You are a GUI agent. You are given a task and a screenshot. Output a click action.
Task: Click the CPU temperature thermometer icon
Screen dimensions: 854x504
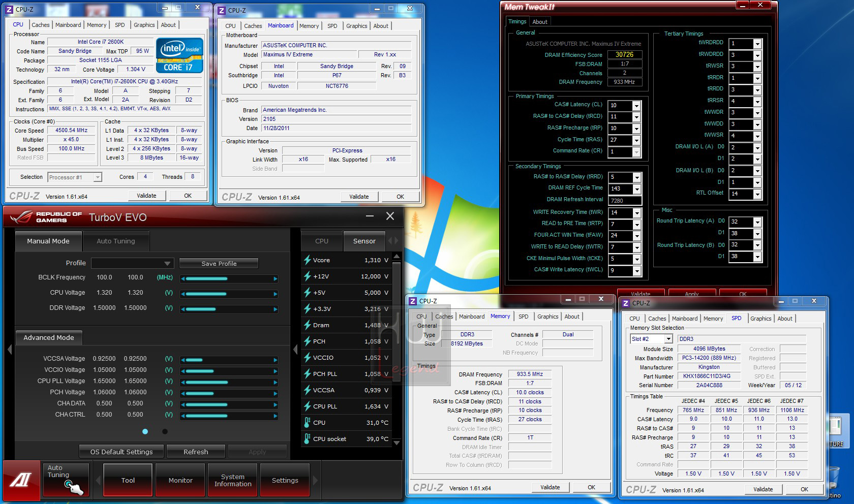[x=307, y=423]
